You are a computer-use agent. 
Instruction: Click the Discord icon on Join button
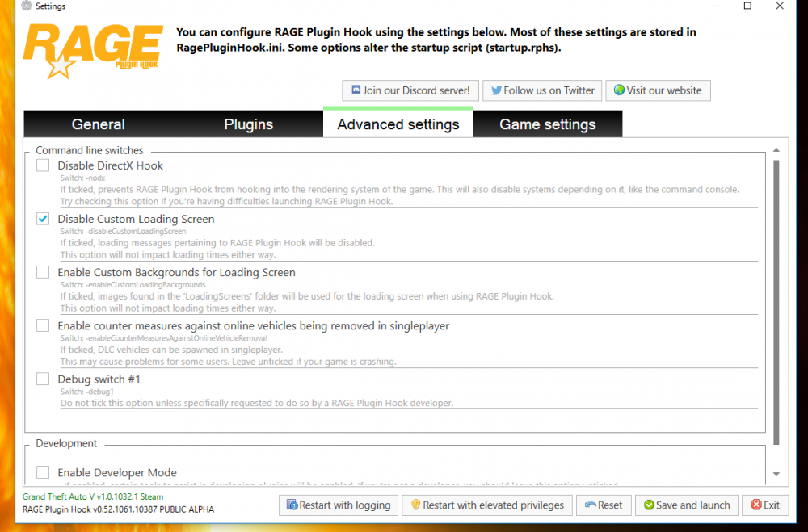point(356,90)
